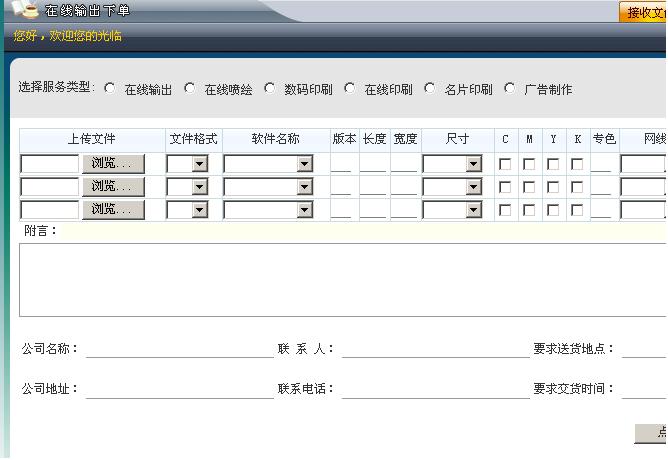Click third row 浏览 browse button

pyautogui.click(x=113, y=210)
